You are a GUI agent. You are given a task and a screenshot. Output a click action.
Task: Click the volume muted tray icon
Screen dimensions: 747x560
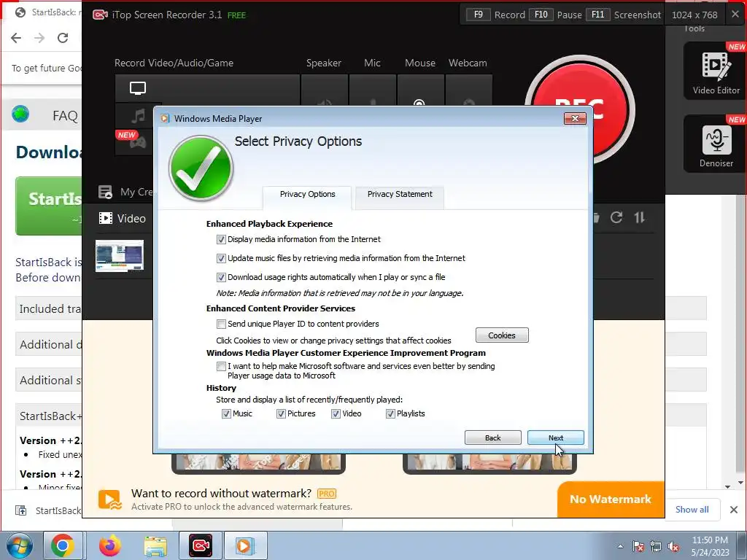point(673,547)
